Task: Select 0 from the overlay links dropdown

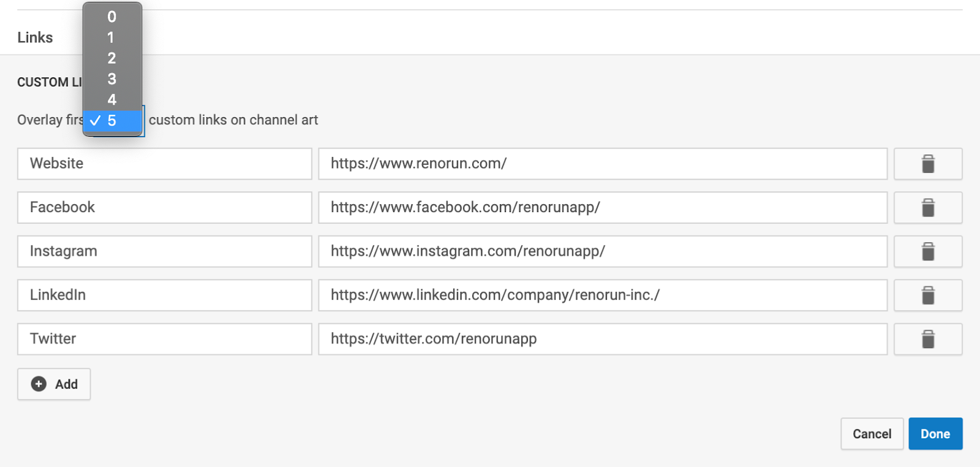Action: 112,17
